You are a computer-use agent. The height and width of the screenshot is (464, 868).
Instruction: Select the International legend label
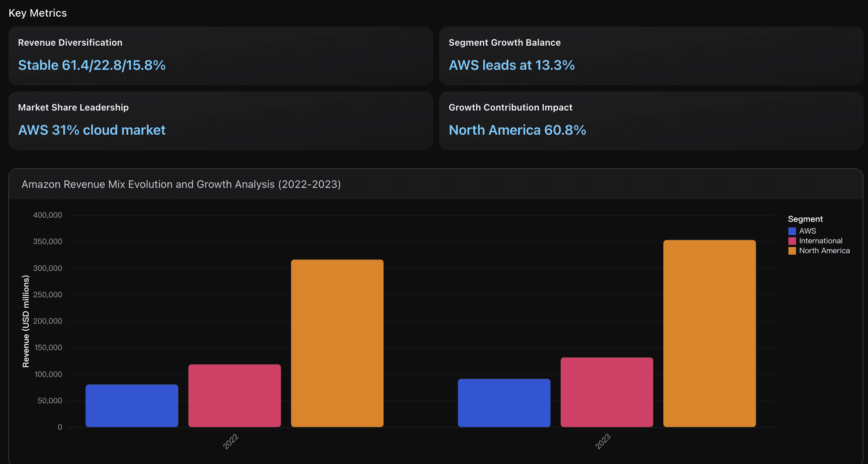click(x=820, y=241)
